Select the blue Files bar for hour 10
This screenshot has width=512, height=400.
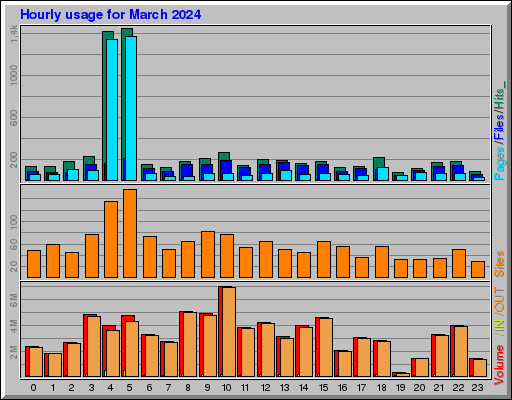pyautogui.click(x=226, y=167)
